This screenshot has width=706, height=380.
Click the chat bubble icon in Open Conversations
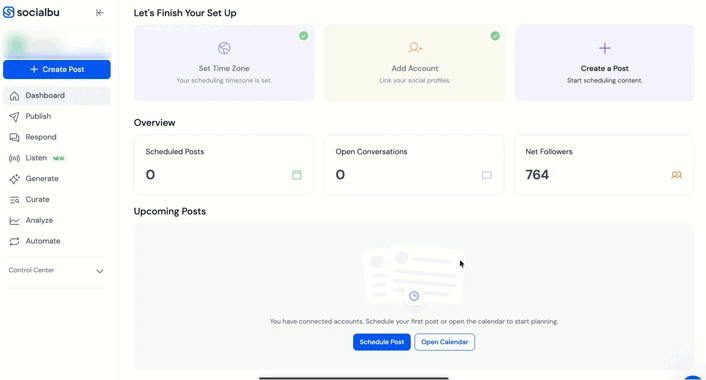click(x=487, y=175)
